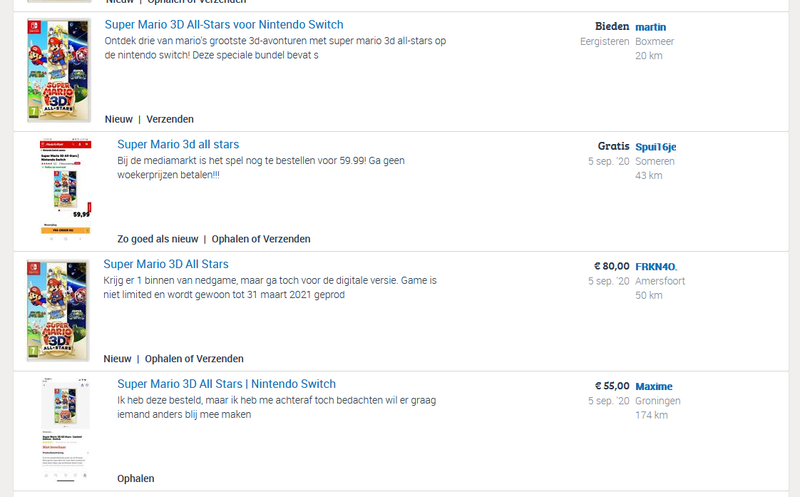Click the description starting 'Ontdek drie van mario's'
The image size is (800, 497).
pyautogui.click(x=275, y=48)
